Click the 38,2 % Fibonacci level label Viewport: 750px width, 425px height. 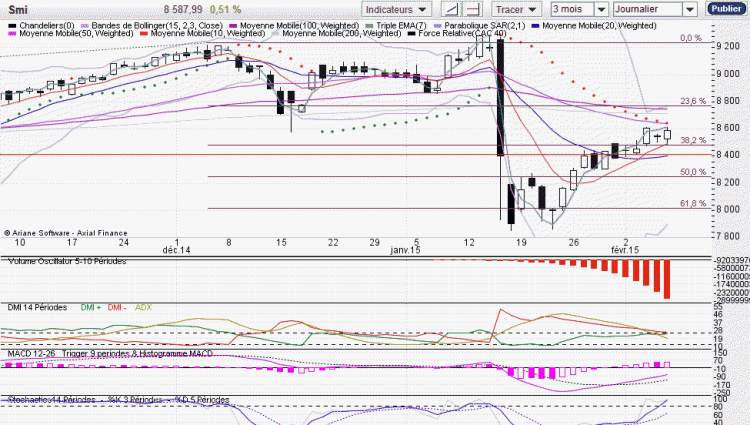693,140
